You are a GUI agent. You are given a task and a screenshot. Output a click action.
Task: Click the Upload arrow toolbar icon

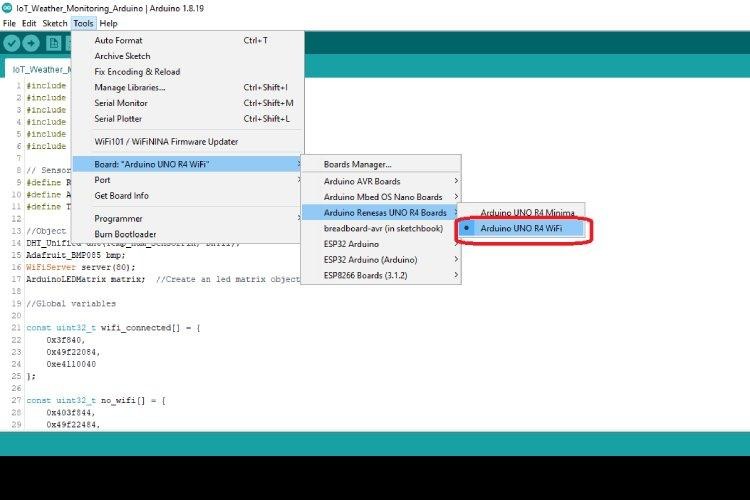click(31, 44)
